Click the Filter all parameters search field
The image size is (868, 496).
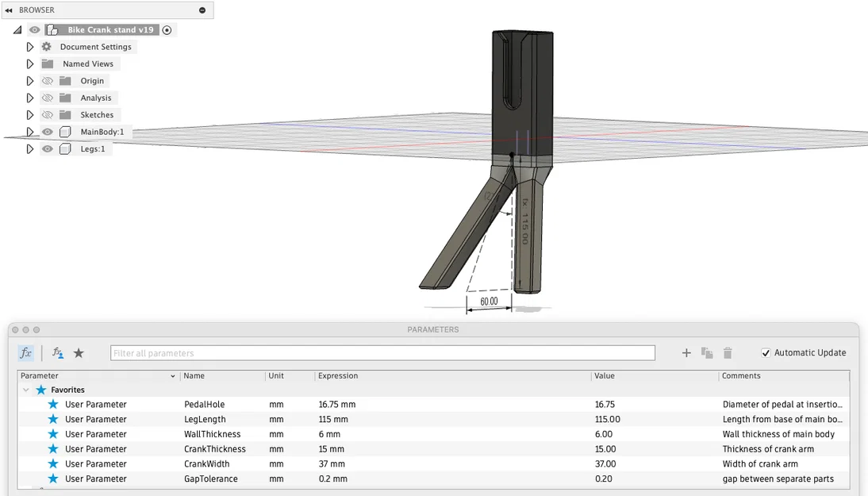(381, 352)
